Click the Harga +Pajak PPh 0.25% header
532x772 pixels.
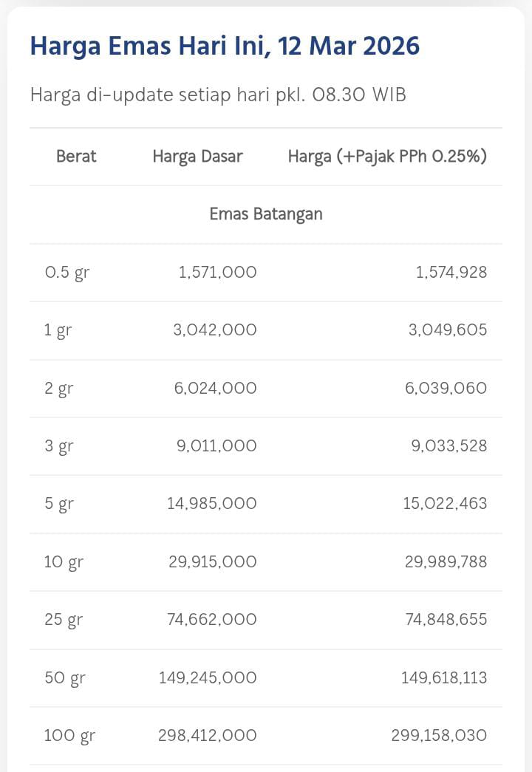point(387,156)
